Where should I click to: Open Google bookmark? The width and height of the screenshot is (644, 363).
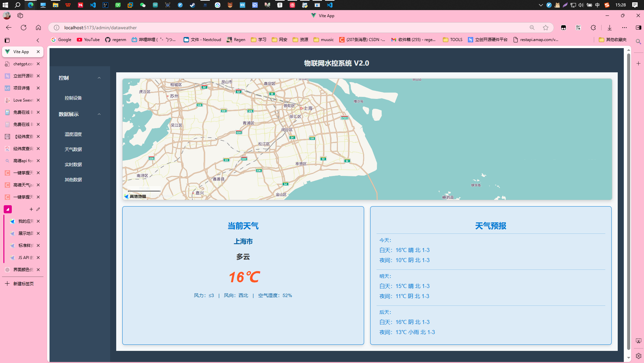[61, 39]
